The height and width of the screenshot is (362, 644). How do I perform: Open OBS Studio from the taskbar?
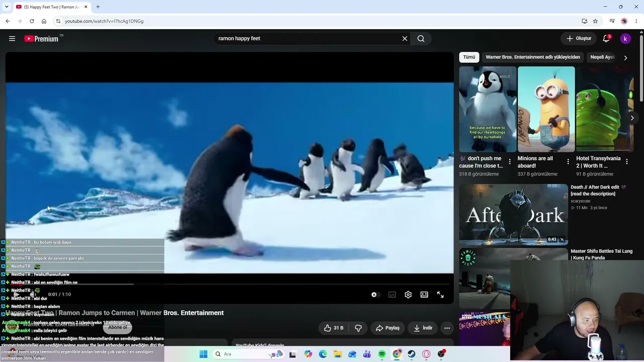(441, 354)
